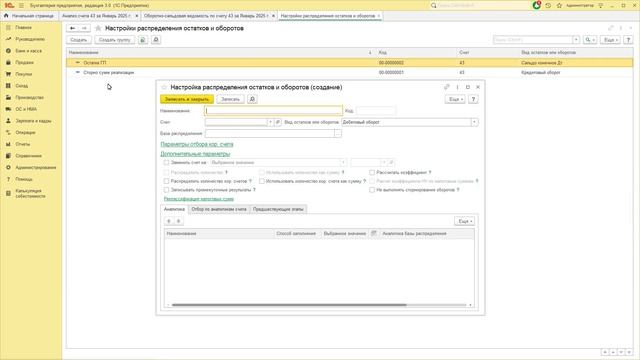
Task: Click the find icon beside Записать in dialog
Action: 252,99
